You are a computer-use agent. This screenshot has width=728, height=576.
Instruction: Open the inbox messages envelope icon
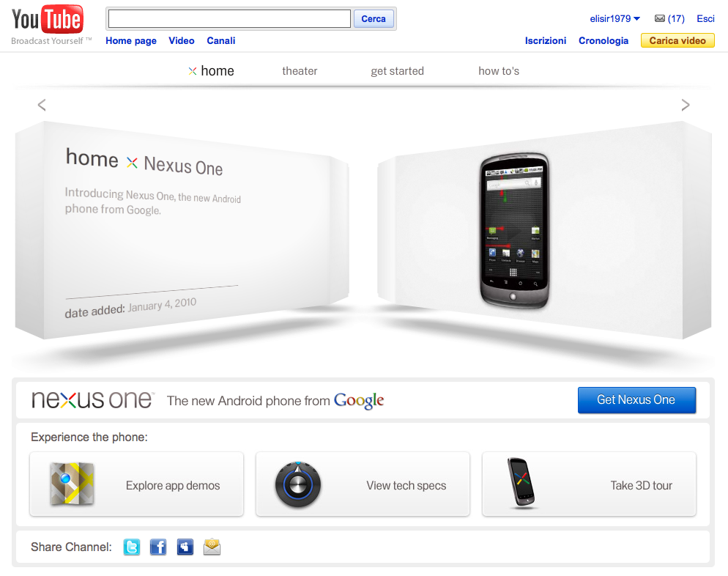pyautogui.click(x=660, y=18)
